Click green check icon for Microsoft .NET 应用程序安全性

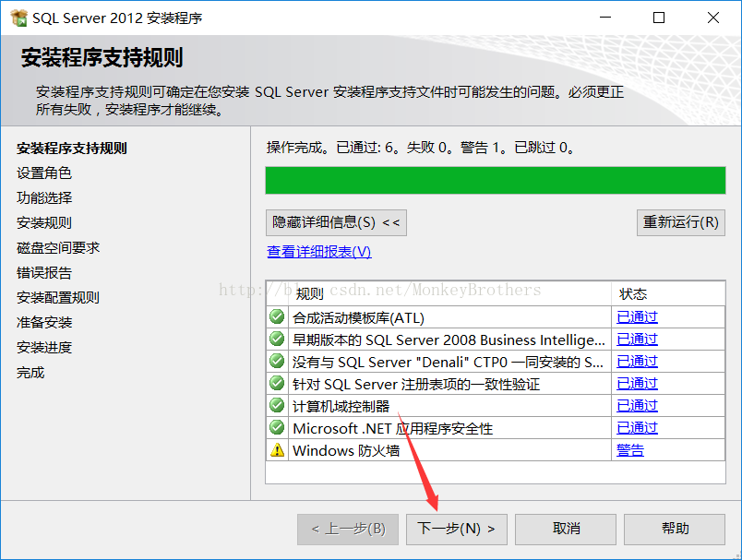pyautogui.click(x=277, y=427)
